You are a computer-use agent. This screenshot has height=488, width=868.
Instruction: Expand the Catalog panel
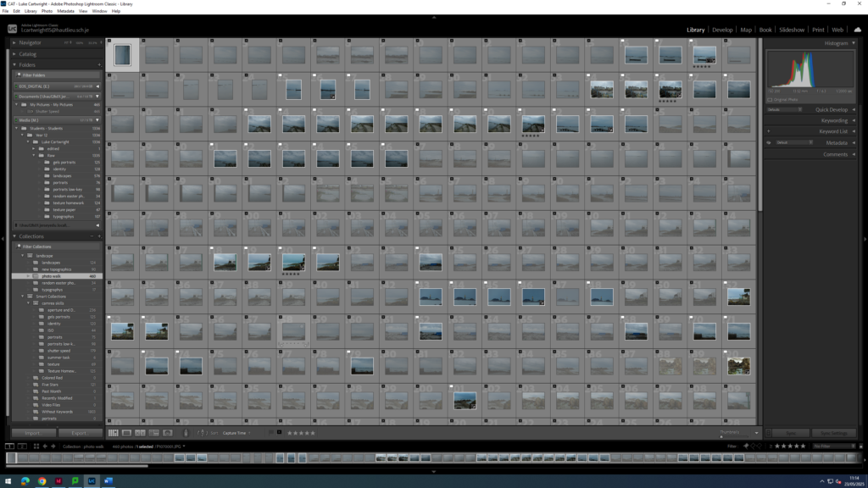click(x=14, y=54)
